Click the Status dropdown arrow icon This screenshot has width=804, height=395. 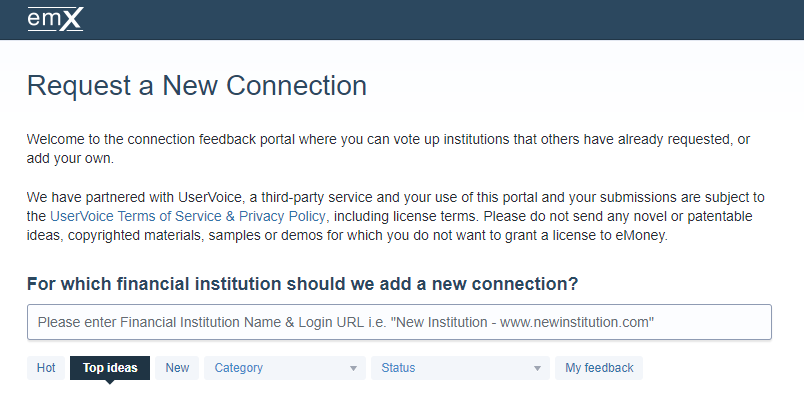pyautogui.click(x=537, y=368)
